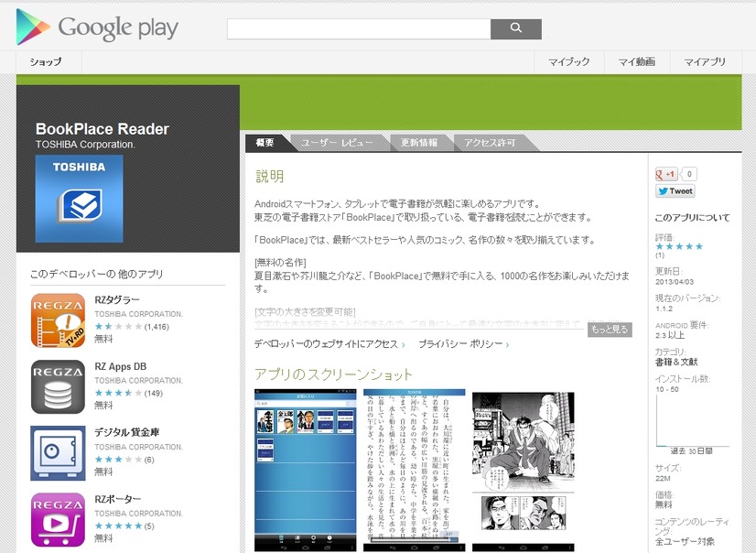Click TOSHIBA CORPORATION. under RZ Apps DB

[139, 380]
